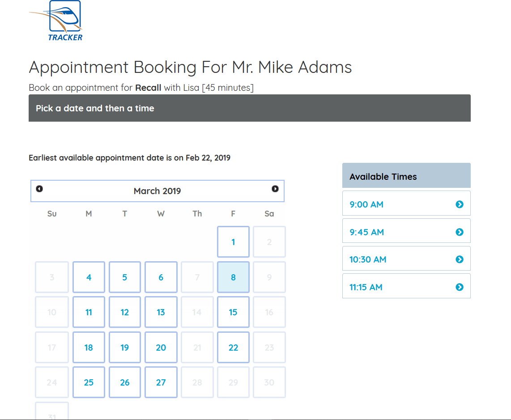Click disabled March 30 date cell
The image size is (511, 420).
click(269, 382)
